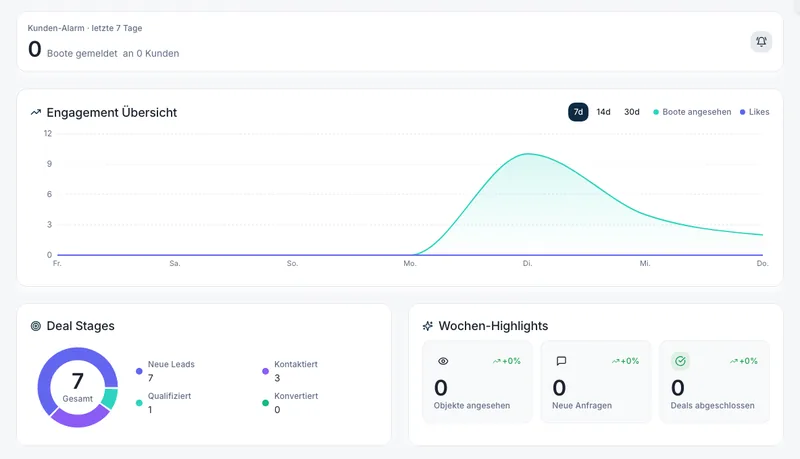Click the Kontaktiert violet legend dot

265,371
